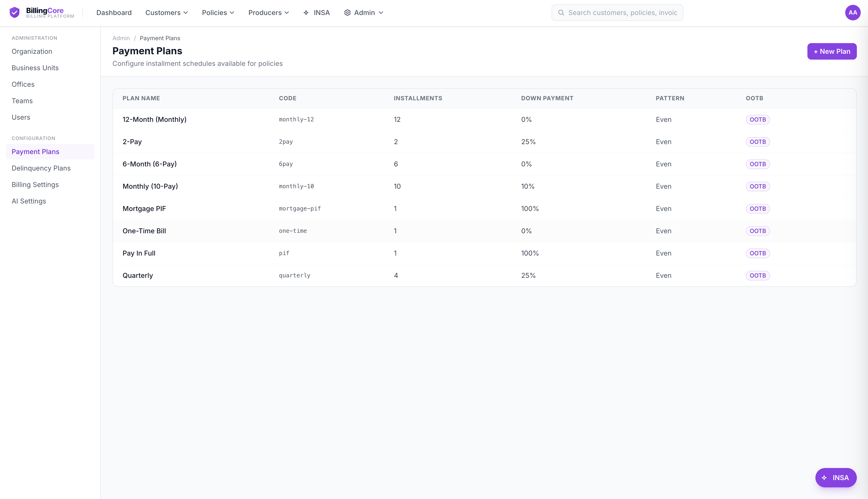This screenshot has height=499, width=868.
Task: Focus the global search field
Action: (617, 13)
